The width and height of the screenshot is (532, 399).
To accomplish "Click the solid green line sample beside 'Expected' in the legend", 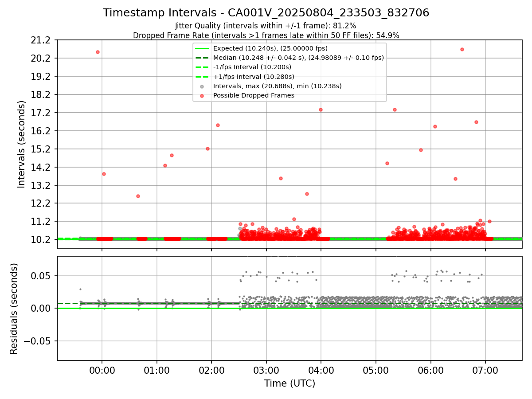I will 202,48.
